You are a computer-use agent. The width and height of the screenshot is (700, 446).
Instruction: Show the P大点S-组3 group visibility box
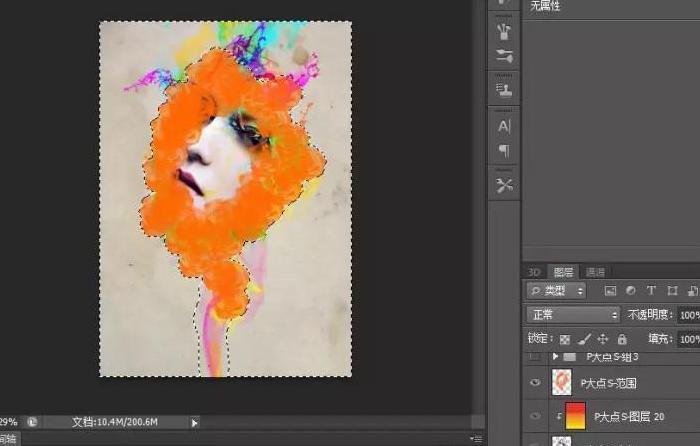(x=535, y=356)
